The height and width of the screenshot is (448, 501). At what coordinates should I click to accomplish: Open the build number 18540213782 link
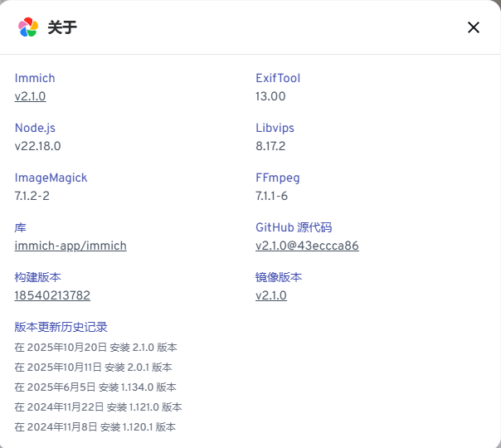tap(52, 295)
